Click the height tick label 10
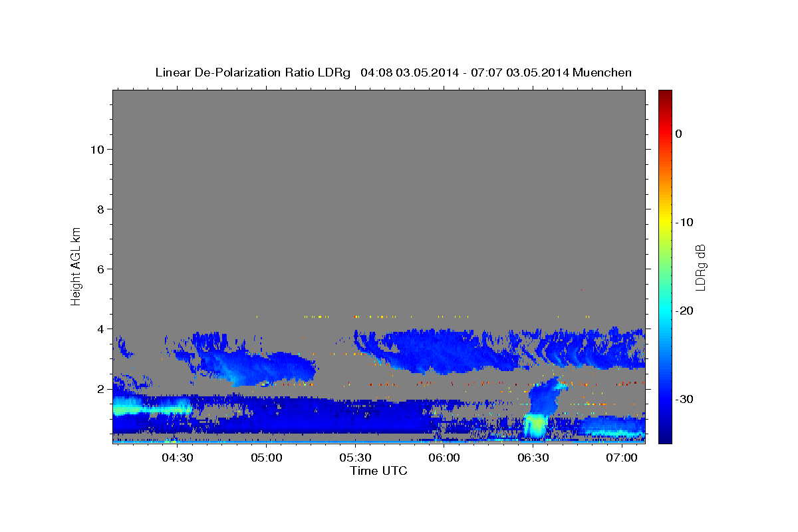This screenshot has height=532, width=798. [x=96, y=150]
